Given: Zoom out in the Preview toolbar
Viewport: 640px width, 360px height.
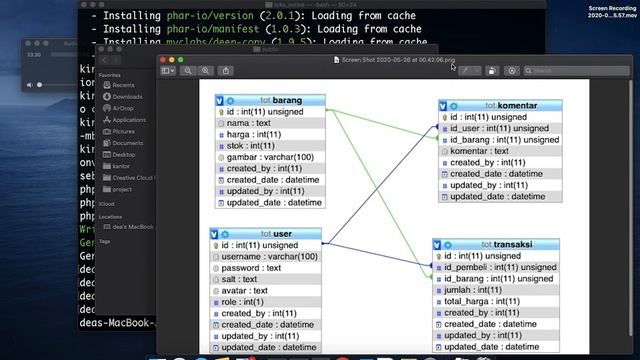Looking at the screenshot, I should pos(188,71).
